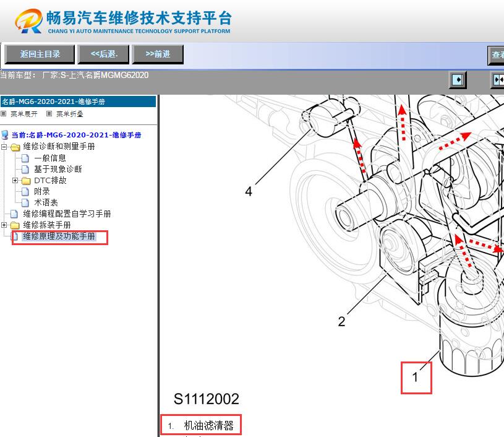Click the partially visible 查看 button at the far right
504x437 pixels.
[x=497, y=55]
